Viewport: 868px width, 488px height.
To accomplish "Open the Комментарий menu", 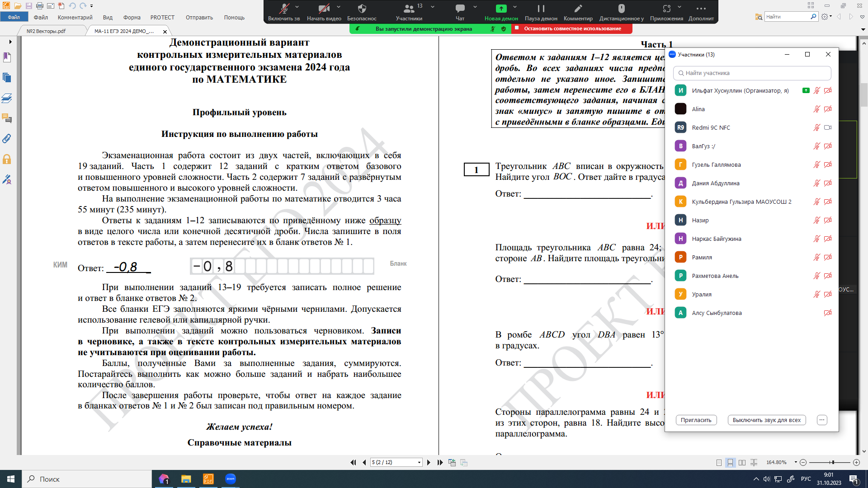I will pyautogui.click(x=75, y=18).
